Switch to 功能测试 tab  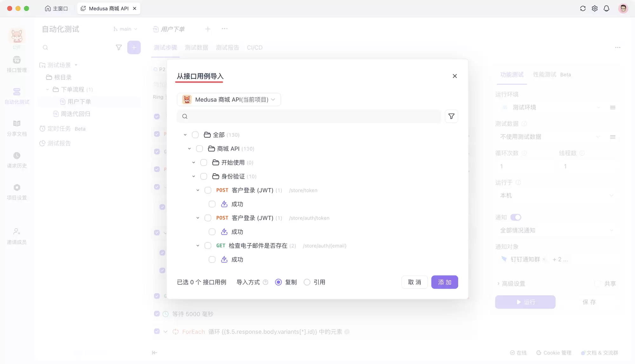click(x=512, y=75)
